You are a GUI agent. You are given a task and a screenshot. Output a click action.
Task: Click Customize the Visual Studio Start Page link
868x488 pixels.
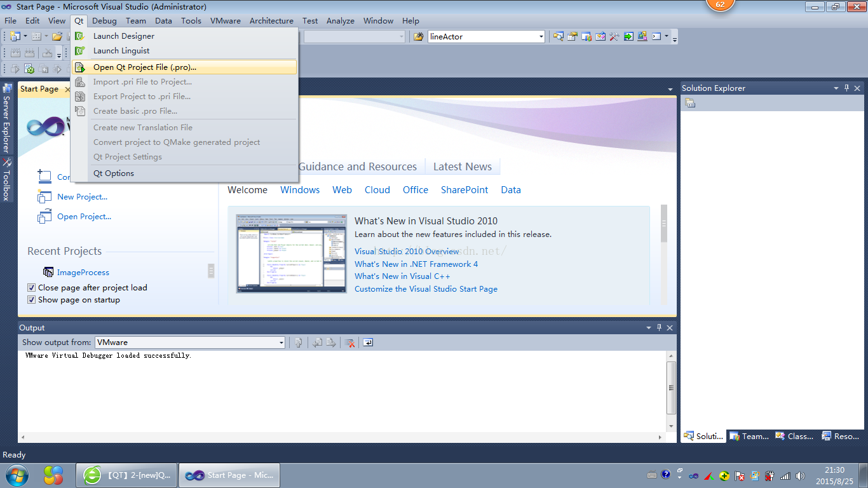426,289
